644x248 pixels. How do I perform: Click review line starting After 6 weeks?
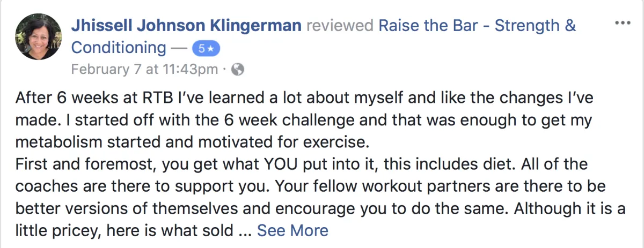[x=304, y=99]
